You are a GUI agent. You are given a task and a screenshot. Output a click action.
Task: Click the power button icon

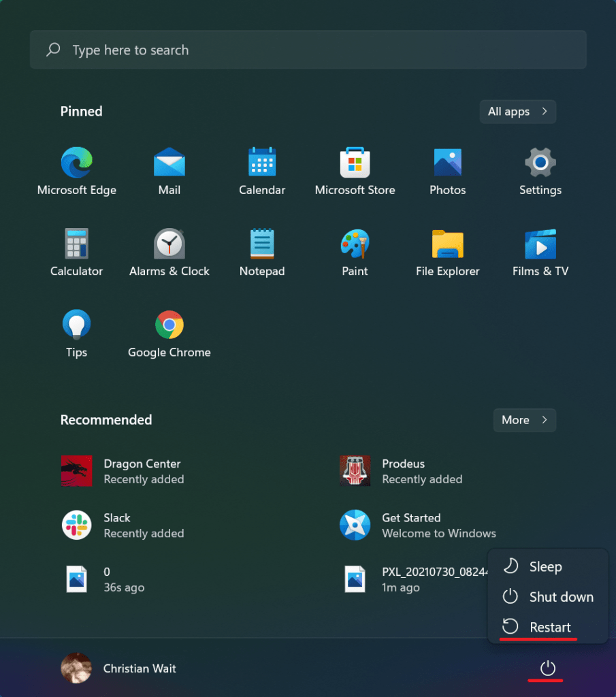click(x=547, y=668)
